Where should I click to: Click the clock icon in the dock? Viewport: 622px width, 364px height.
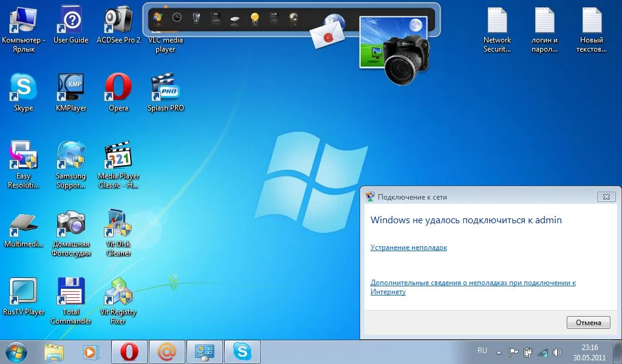click(177, 18)
